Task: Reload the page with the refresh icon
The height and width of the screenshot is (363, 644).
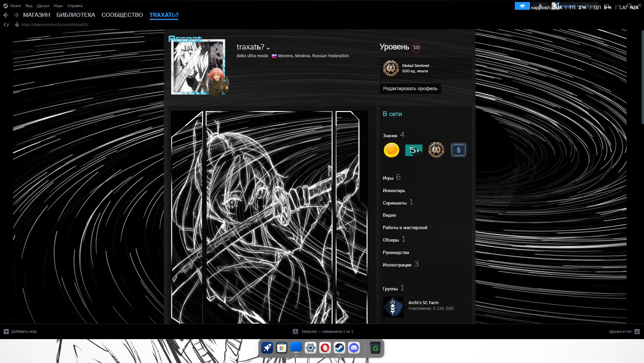Action: coord(6,25)
